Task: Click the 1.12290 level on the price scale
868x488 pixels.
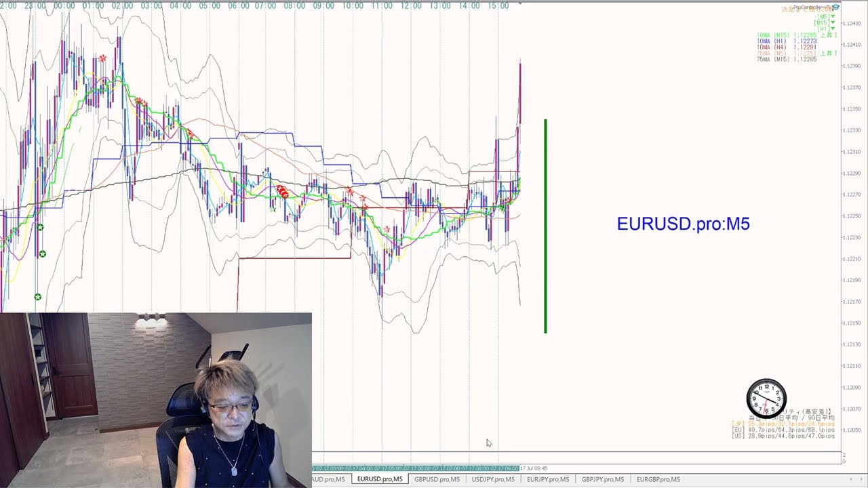Action: [x=851, y=173]
